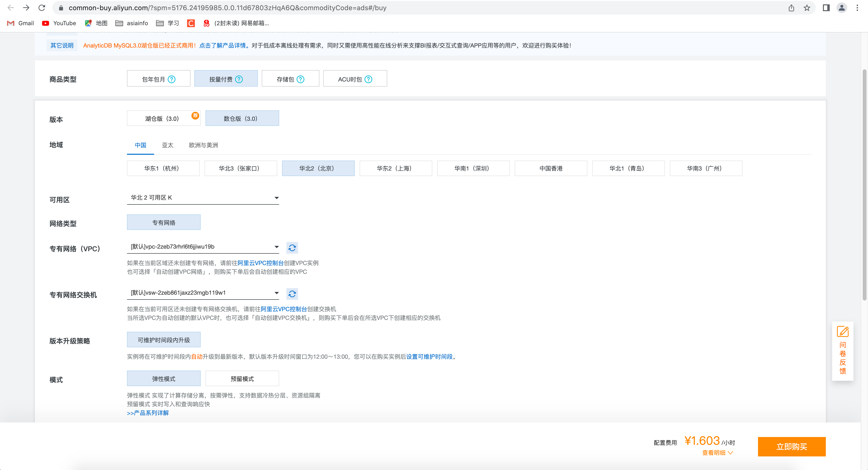This screenshot has width=868, height=470.
Task: Switch to 中国 region tab
Action: tap(141, 145)
